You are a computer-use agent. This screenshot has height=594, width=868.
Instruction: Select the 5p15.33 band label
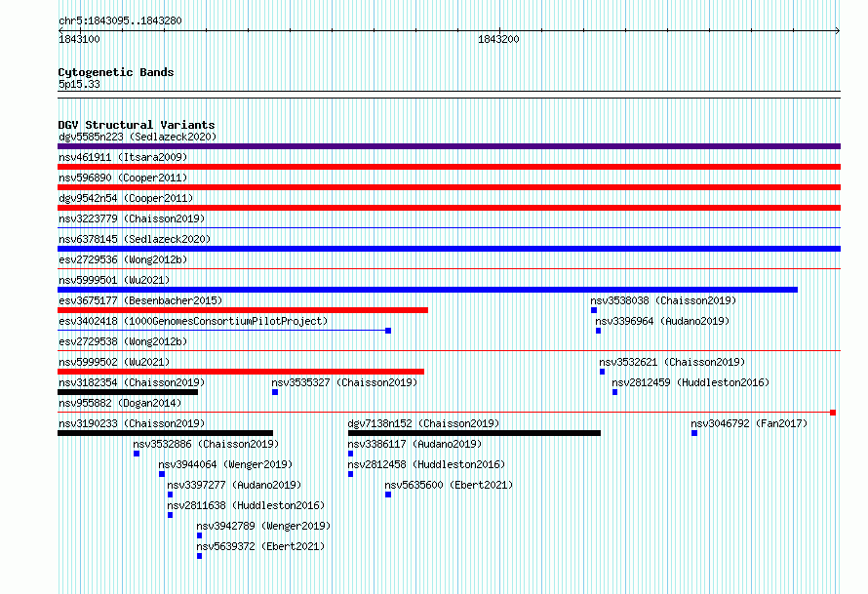pyautogui.click(x=79, y=84)
